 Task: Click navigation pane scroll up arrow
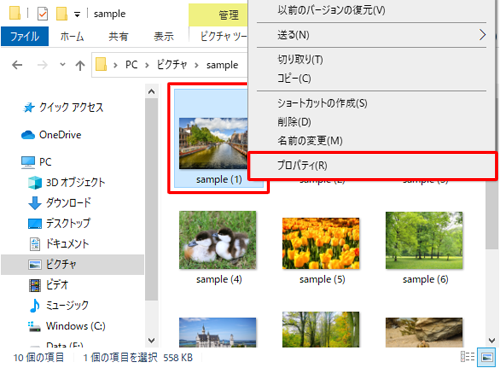click(152, 91)
